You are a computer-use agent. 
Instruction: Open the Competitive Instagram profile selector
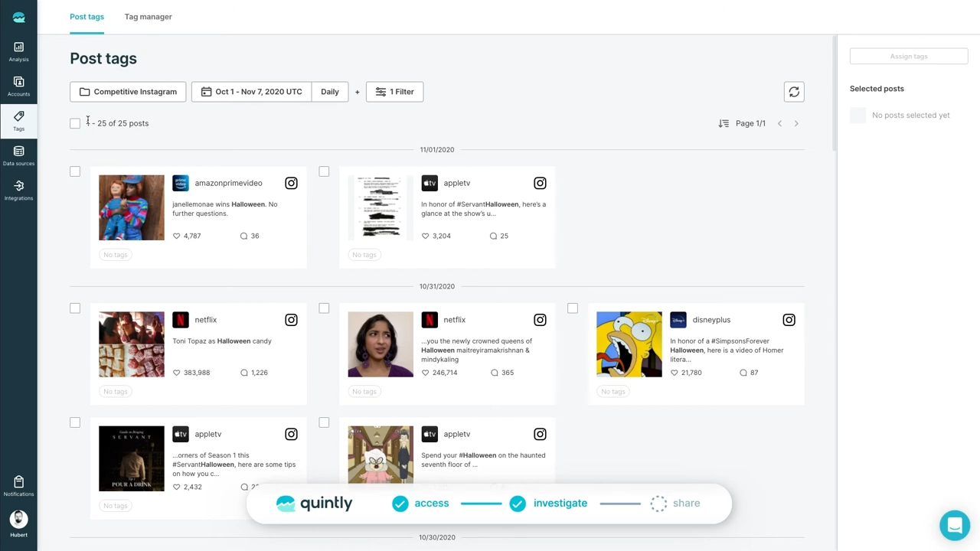127,91
